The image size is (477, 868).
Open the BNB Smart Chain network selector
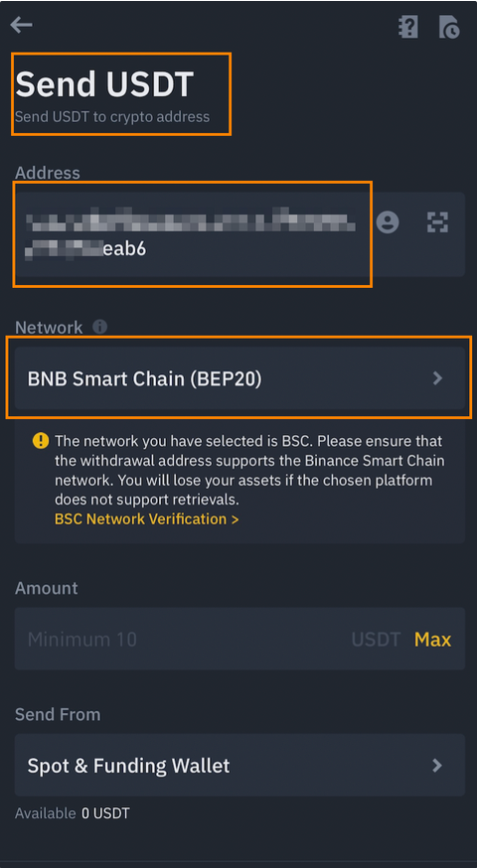(x=239, y=378)
